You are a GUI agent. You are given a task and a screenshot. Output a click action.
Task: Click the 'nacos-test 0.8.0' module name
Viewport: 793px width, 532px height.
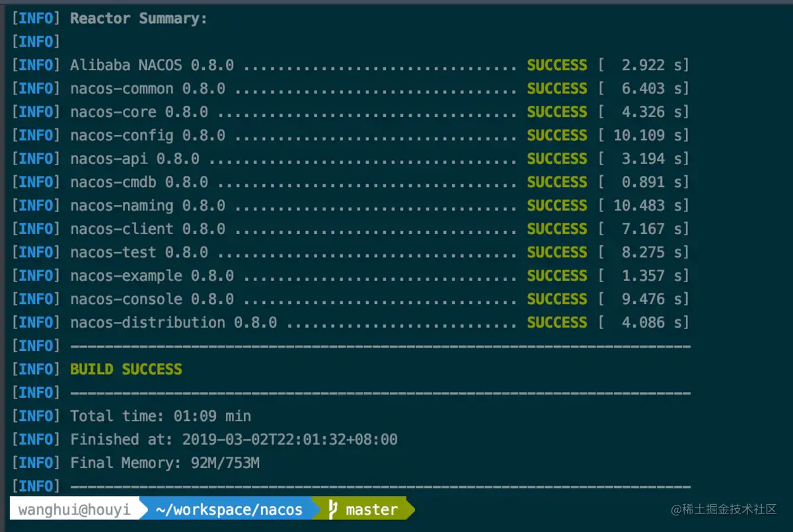pos(139,252)
